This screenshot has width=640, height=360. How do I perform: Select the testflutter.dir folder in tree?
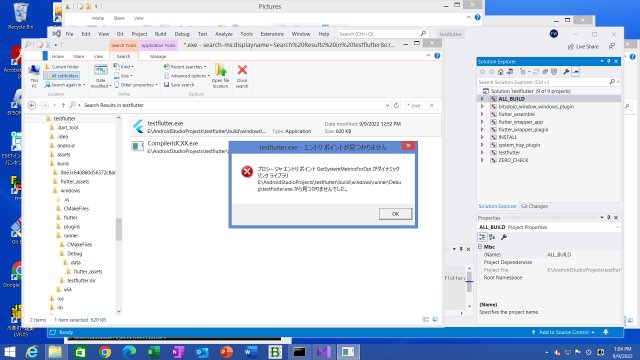(81, 280)
